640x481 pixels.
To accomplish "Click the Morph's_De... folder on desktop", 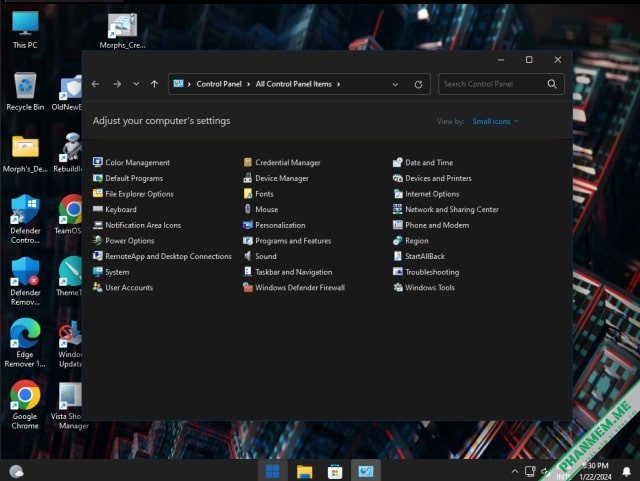I will click(25, 154).
